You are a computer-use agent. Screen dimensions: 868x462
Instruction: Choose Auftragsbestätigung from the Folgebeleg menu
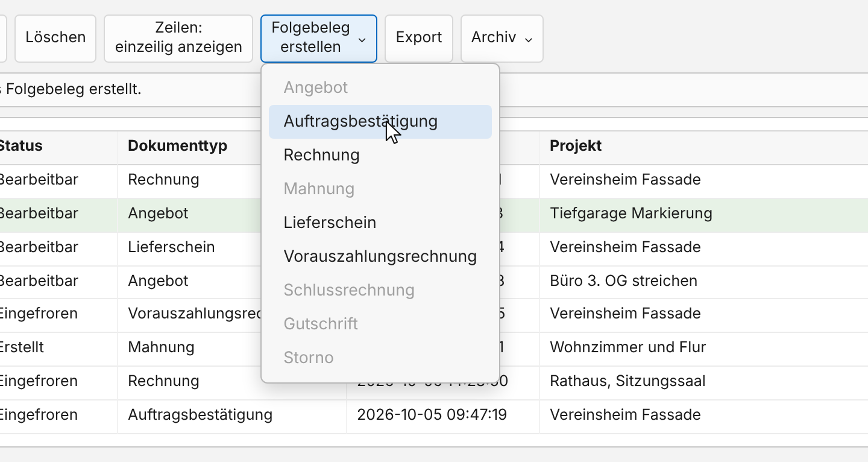click(x=380, y=121)
